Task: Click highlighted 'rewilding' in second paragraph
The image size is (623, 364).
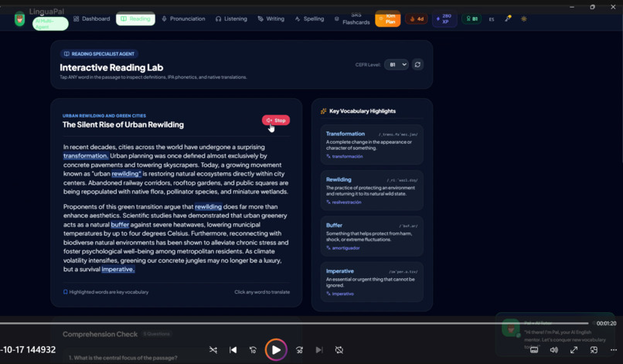Action: (x=208, y=206)
